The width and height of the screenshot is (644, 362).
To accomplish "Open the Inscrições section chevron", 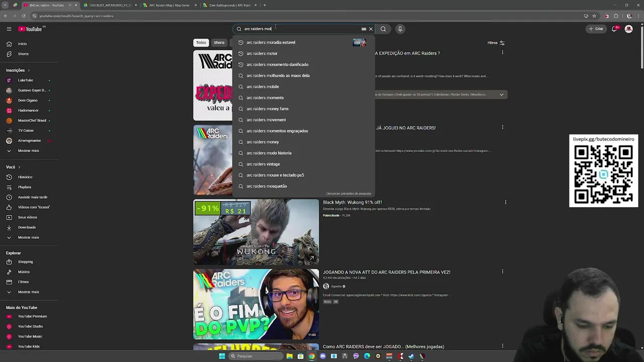I will (29, 70).
